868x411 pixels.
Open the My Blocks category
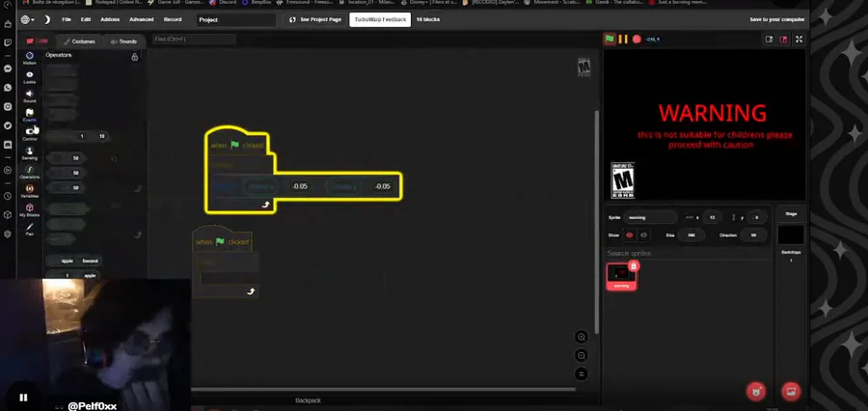(29, 210)
